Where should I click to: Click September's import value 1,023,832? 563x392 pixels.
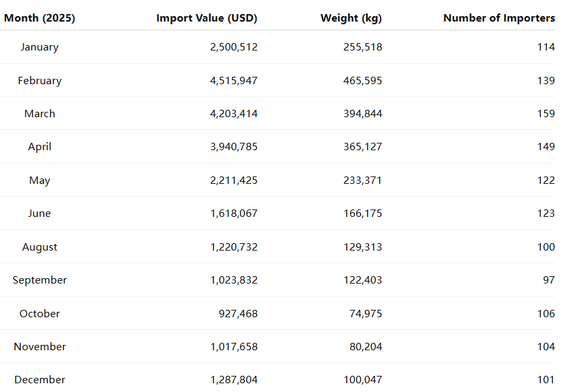(x=234, y=280)
